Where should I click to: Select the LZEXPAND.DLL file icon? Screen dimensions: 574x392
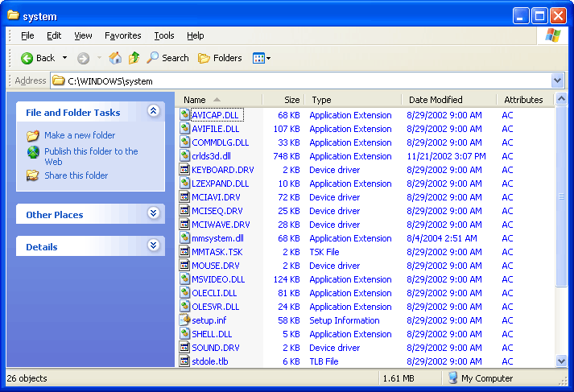point(185,183)
